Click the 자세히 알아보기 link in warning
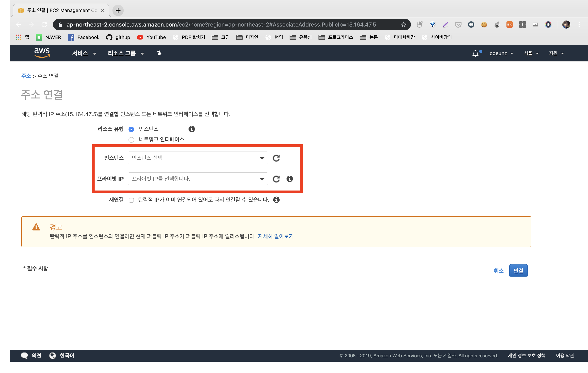The width and height of the screenshot is (588, 373). (x=276, y=236)
